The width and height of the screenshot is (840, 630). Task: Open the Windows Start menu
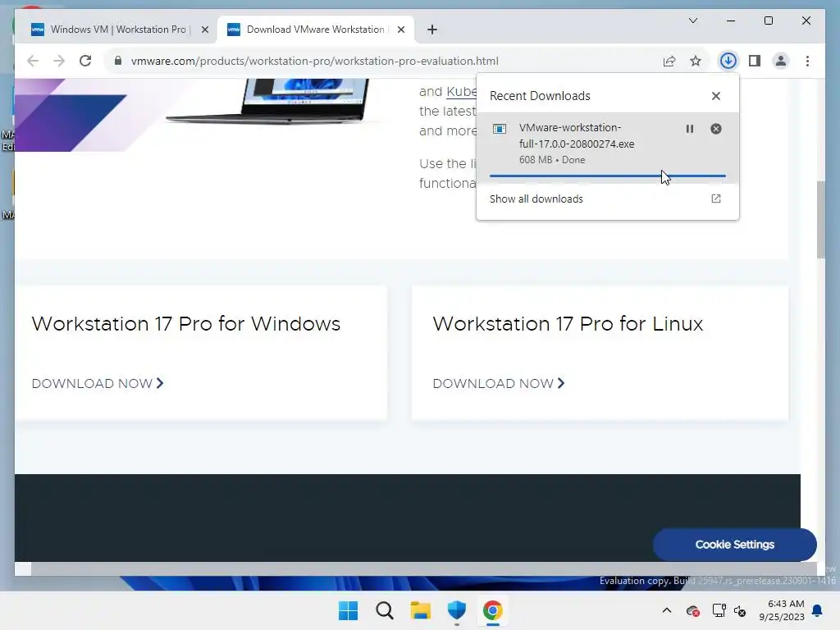click(348, 610)
